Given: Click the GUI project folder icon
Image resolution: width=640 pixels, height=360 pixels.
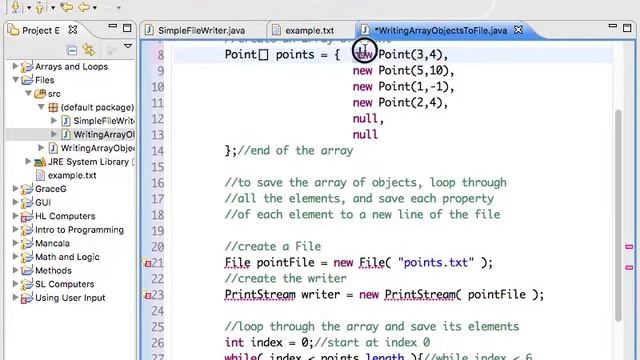Looking at the screenshot, I should click(x=27, y=202).
